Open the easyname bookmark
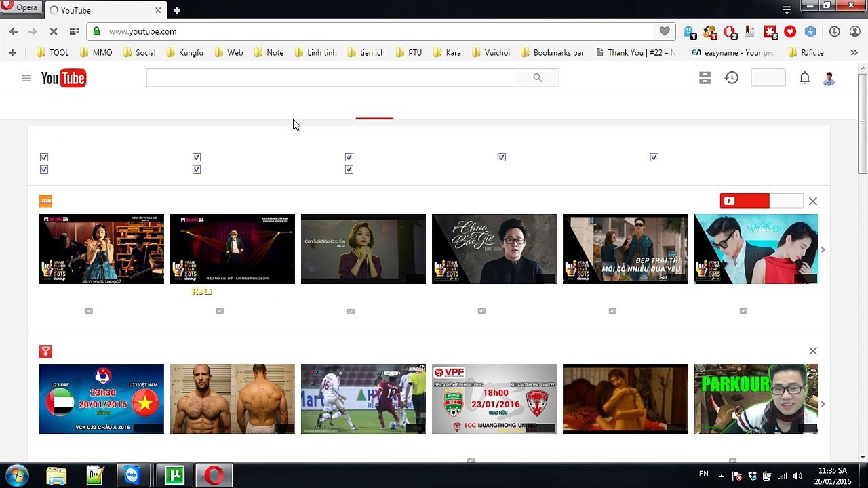868x488 pixels. [x=734, y=52]
